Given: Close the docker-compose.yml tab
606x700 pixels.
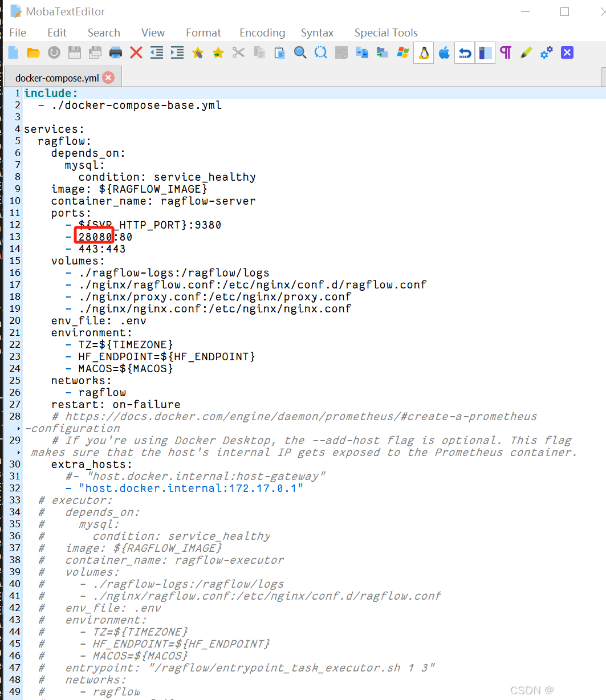Looking at the screenshot, I should click(x=108, y=78).
